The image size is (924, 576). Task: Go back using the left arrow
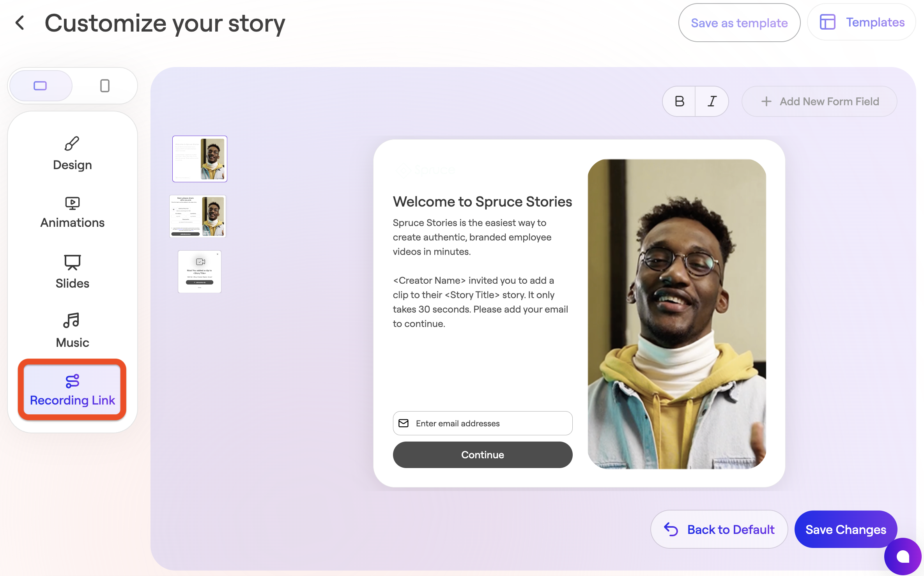pyautogui.click(x=20, y=23)
